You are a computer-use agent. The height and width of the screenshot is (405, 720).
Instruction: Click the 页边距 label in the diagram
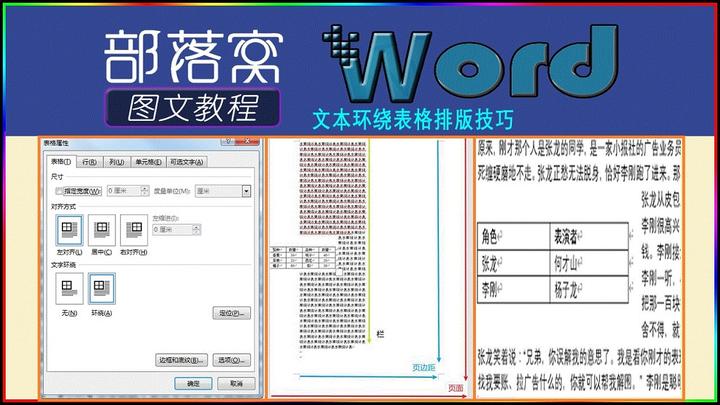(423, 367)
